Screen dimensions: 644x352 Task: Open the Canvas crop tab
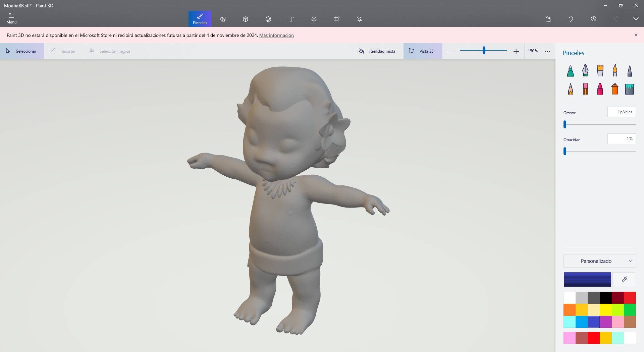coord(337,19)
